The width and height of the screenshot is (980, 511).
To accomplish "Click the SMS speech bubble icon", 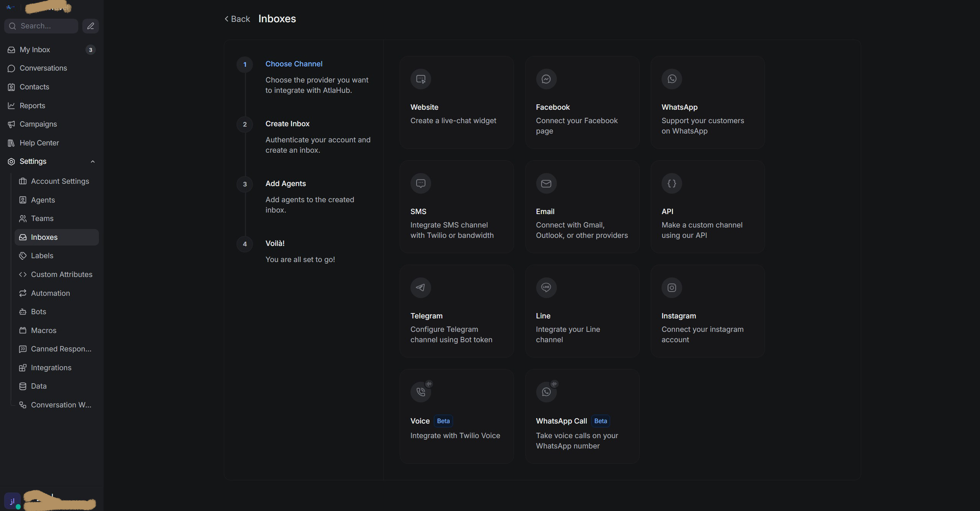I will tap(421, 183).
